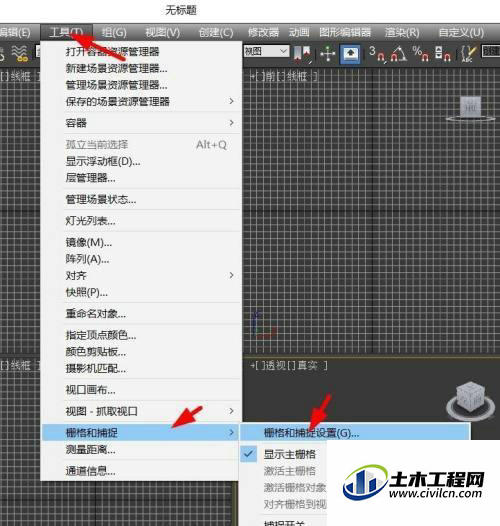Click the Bind to Space Warp toolbar icon
Image resolution: width=500 pixels, height=526 pixels.
point(20,53)
